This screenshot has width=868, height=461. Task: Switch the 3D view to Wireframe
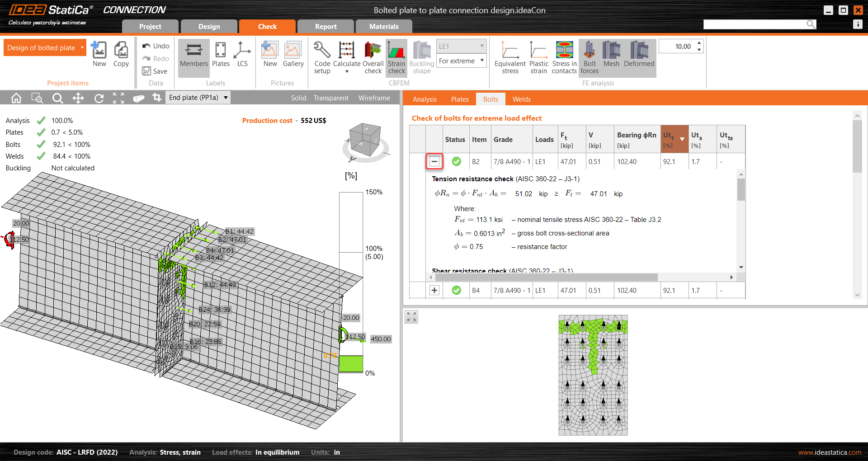click(x=374, y=98)
